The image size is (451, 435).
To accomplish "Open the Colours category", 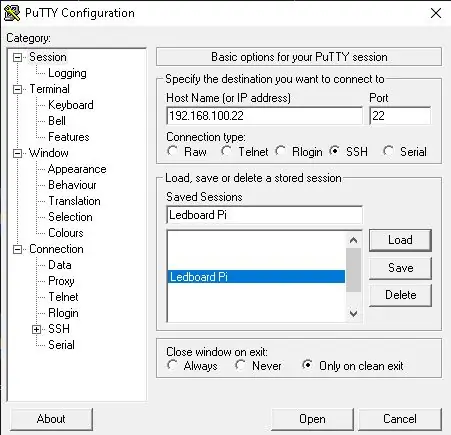I will click(66, 233).
